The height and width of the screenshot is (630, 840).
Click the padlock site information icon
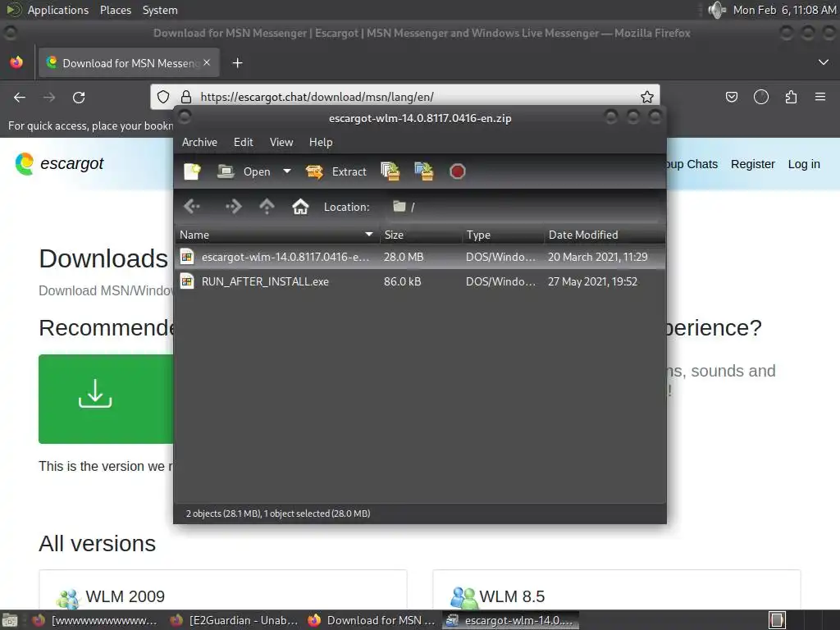pyautogui.click(x=186, y=97)
